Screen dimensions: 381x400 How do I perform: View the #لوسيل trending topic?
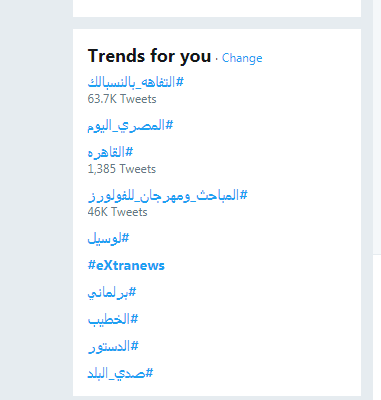pos(108,238)
